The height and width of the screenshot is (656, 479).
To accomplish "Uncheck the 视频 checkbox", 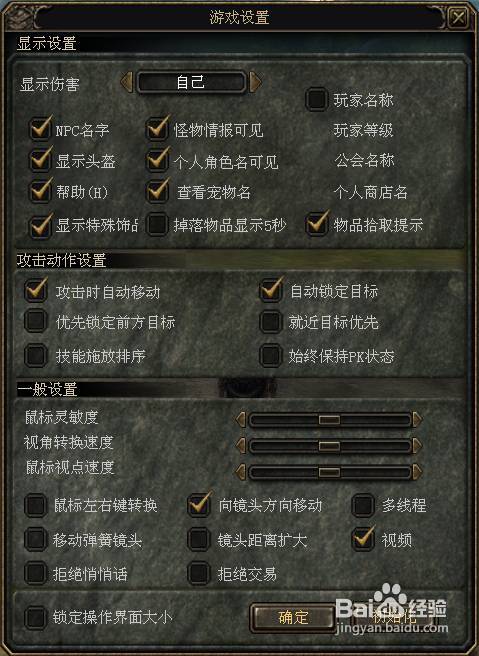I will 363,539.
